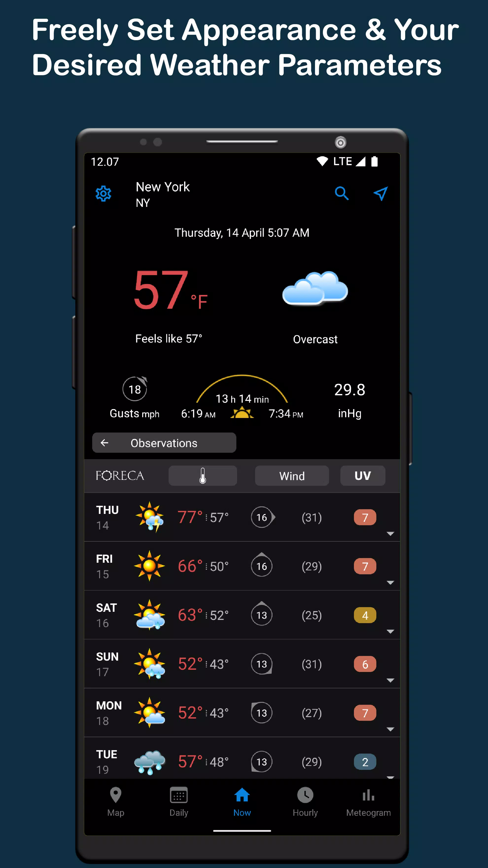Screen dimensions: 488x868
Task: Select the Wind tab
Action: (x=292, y=476)
